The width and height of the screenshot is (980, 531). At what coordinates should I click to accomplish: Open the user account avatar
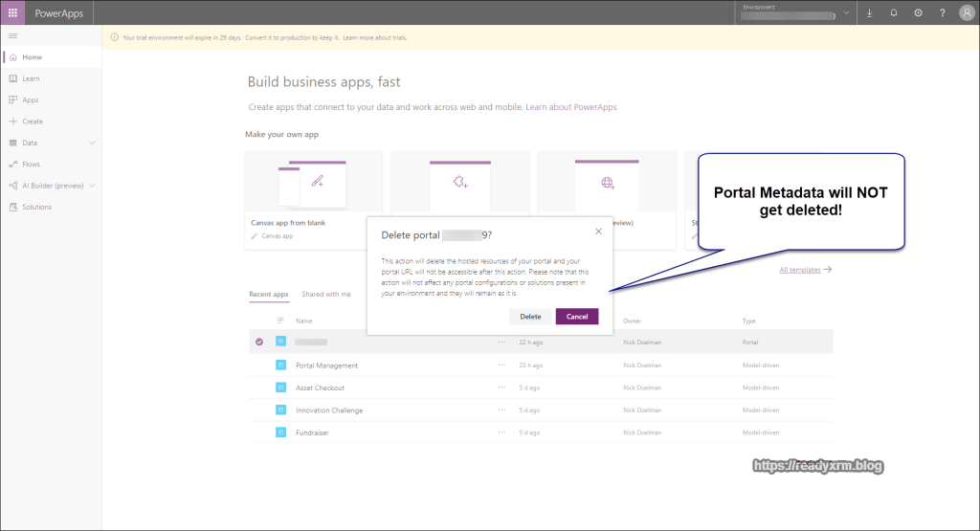[x=966, y=13]
